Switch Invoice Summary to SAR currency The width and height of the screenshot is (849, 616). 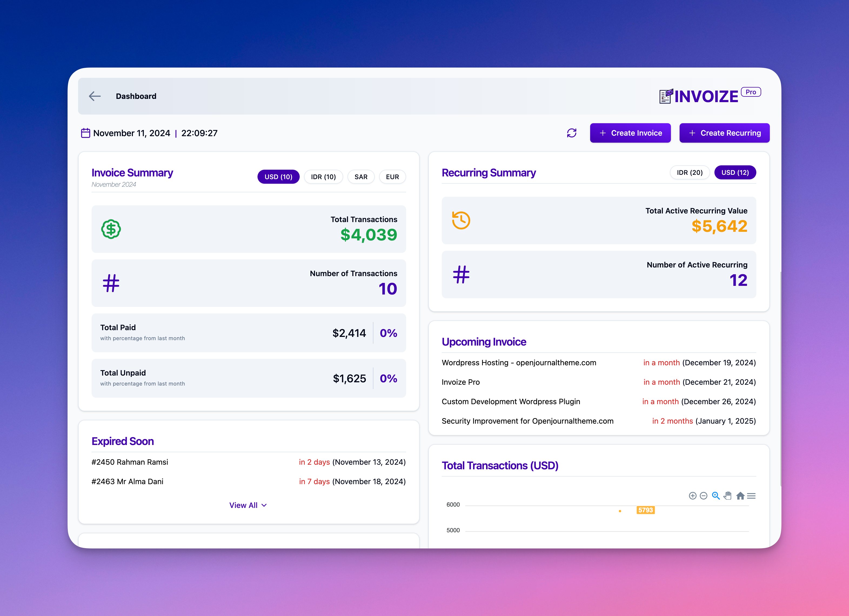pyautogui.click(x=361, y=177)
